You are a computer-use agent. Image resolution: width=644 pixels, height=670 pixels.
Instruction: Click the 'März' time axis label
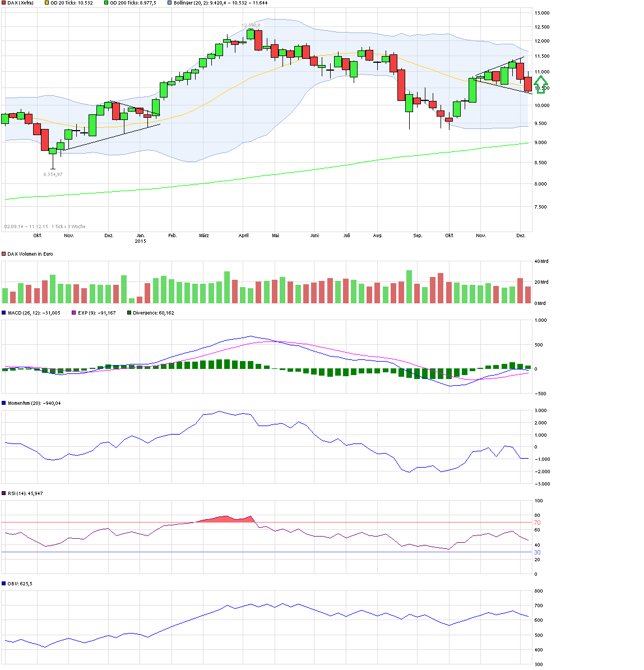(204, 235)
